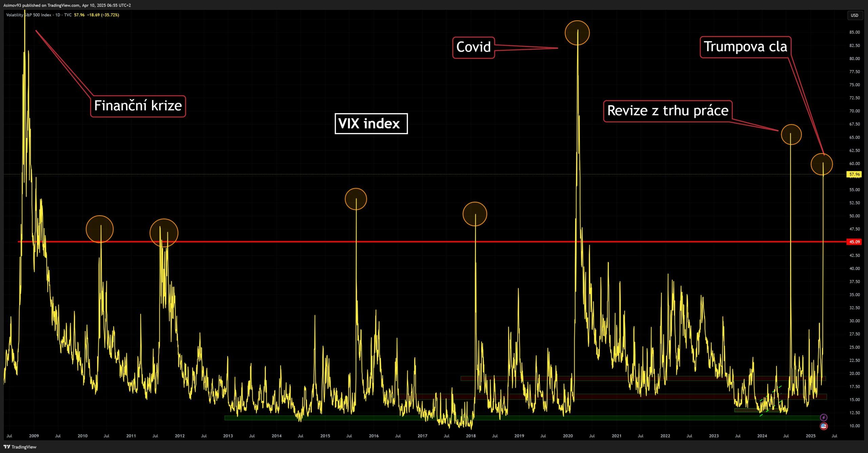Click the 2020 label on time axis
This screenshot has height=453, width=868.
(568, 436)
